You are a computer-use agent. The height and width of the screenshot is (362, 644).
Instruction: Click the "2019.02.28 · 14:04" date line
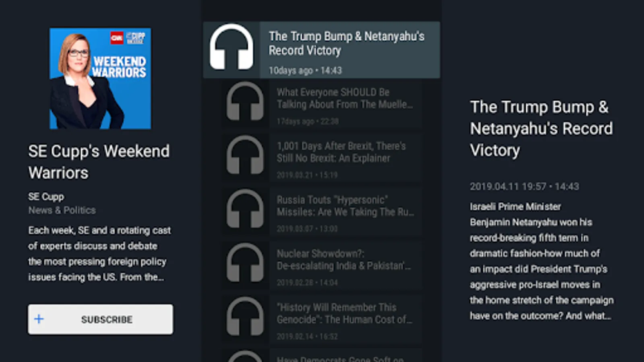[307, 283]
